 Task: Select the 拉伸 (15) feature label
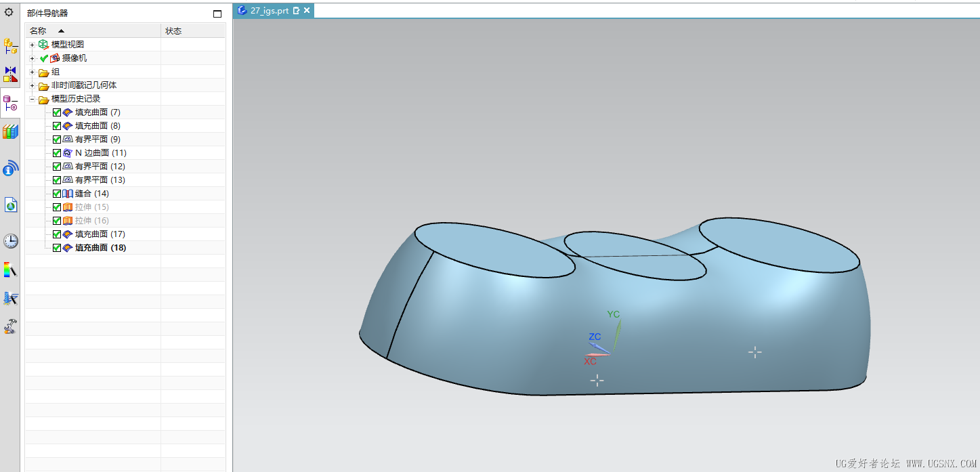click(92, 207)
